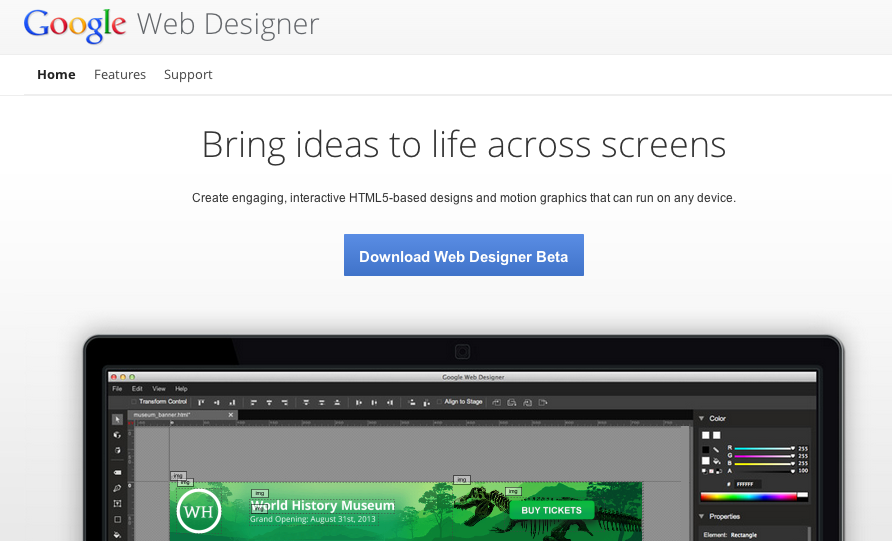Adjust the R red color slider

(765, 448)
